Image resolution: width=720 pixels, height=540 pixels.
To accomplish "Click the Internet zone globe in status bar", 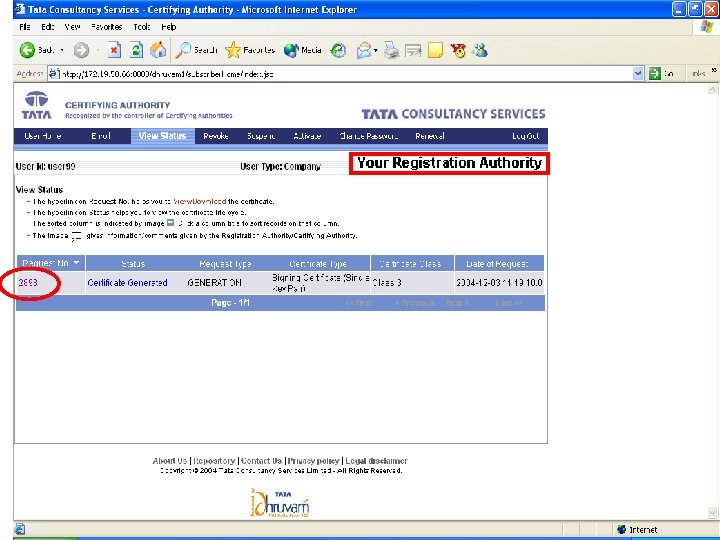I will 622,529.
